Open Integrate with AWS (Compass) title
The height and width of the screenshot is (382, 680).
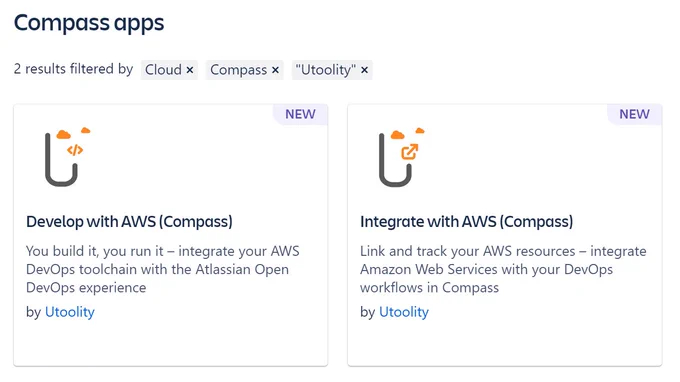(467, 222)
